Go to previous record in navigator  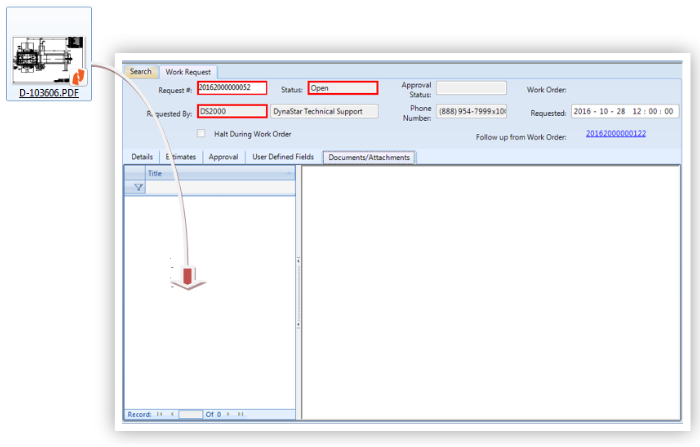point(172,414)
